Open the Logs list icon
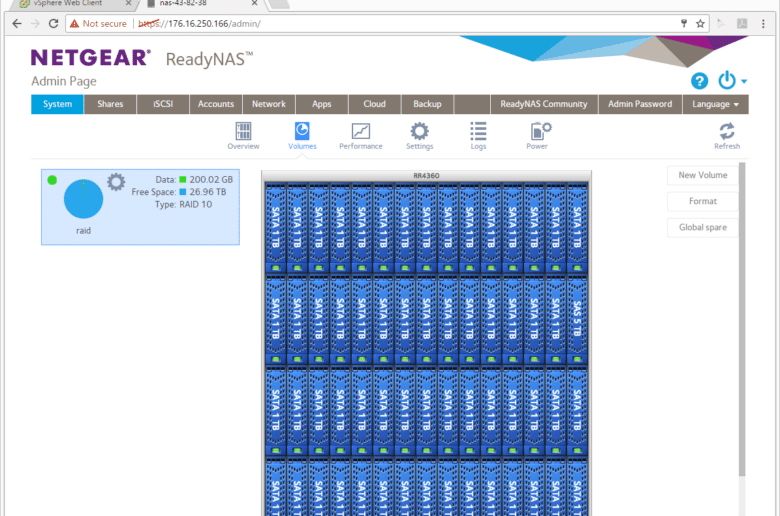The width and height of the screenshot is (780, 516). pos(478,131)
